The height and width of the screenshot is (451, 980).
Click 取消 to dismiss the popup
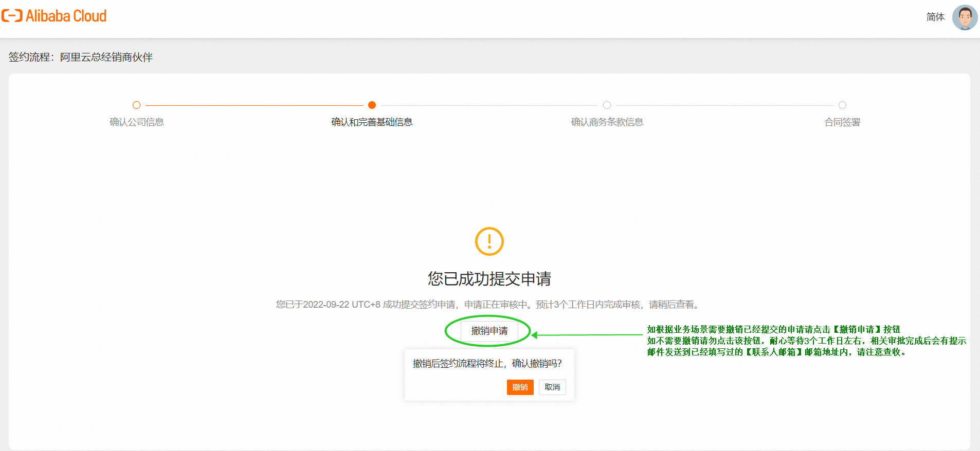(x=552, y=387)
